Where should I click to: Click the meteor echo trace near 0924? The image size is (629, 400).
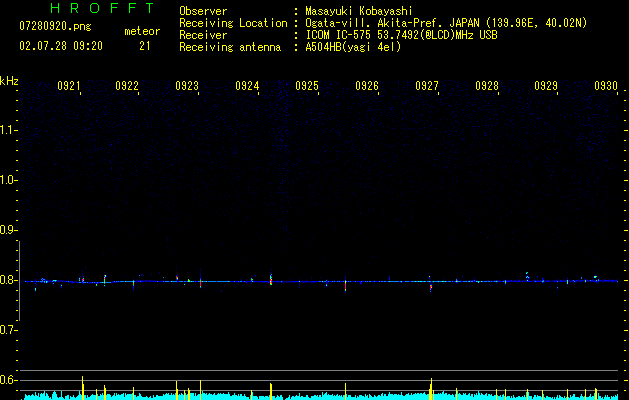[x=271, y=279]
